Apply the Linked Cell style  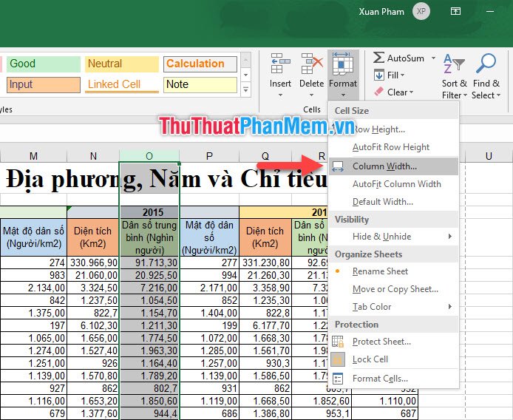[122, 84]
